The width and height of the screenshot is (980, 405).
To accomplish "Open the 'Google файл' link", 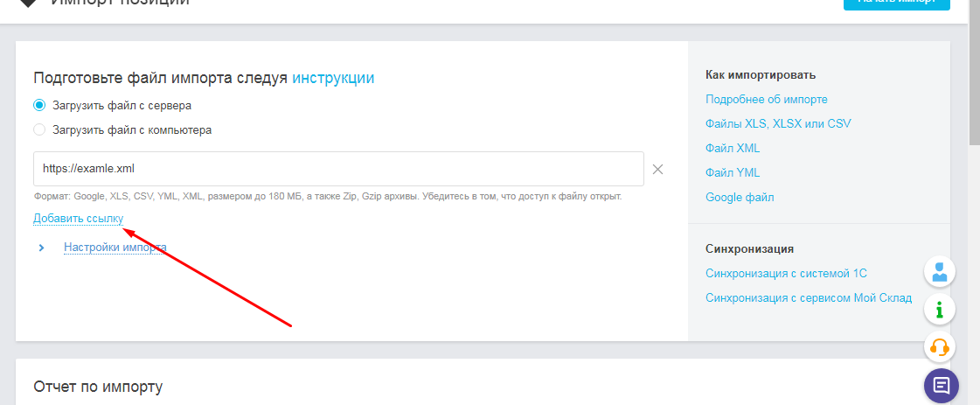I will click(x=740, y=198).
